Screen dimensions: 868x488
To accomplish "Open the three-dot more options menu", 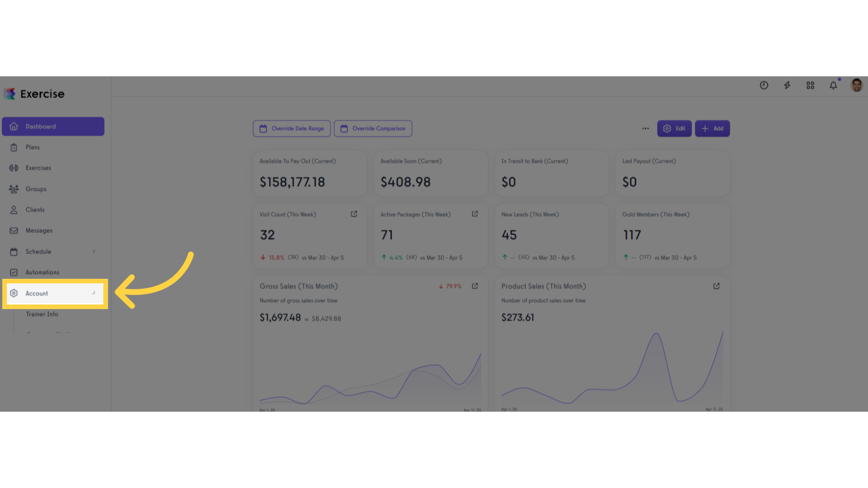I will pyautogui.click(x=646, y=129).
